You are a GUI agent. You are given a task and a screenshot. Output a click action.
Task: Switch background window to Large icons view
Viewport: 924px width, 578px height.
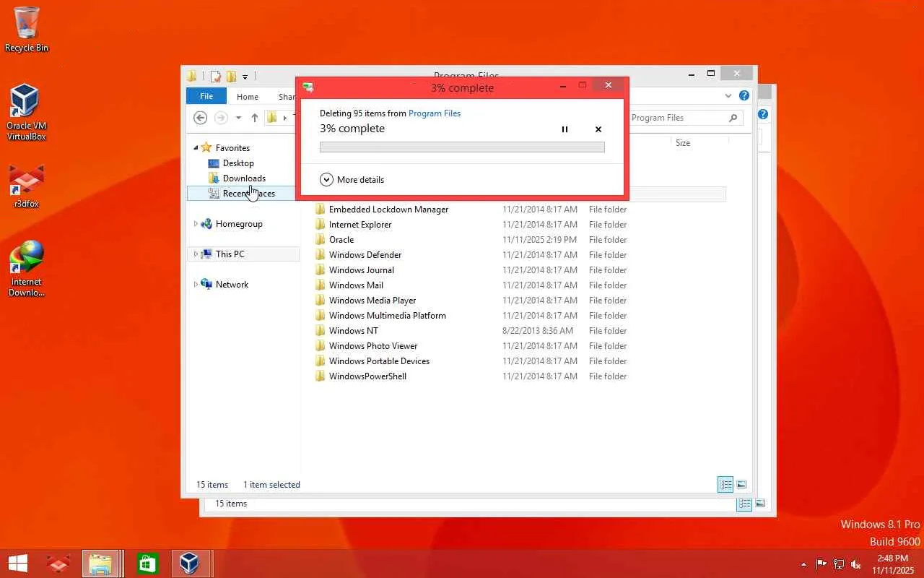pos(760,504)
